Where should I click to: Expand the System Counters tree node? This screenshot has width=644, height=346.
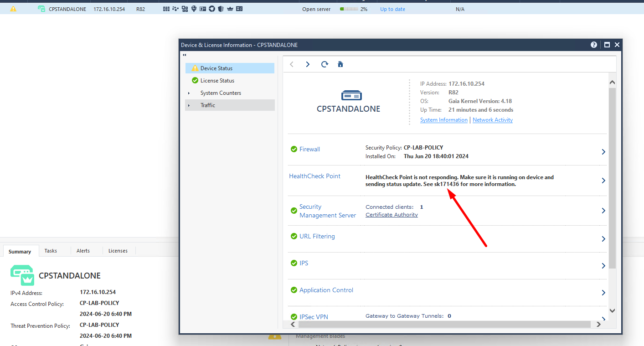[189, 93]
